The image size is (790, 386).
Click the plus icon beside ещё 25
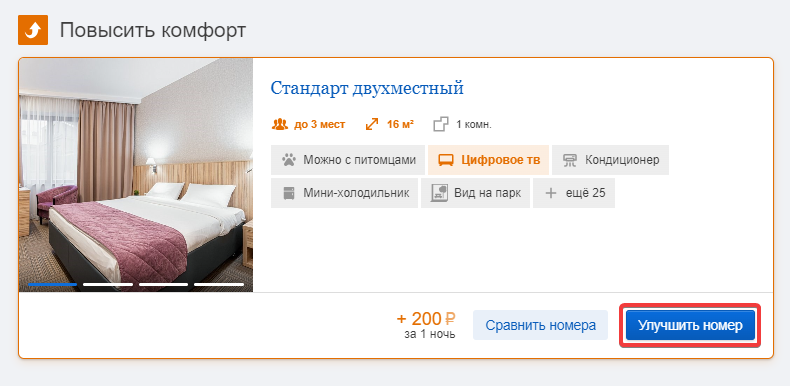click(x=551, y=193)
